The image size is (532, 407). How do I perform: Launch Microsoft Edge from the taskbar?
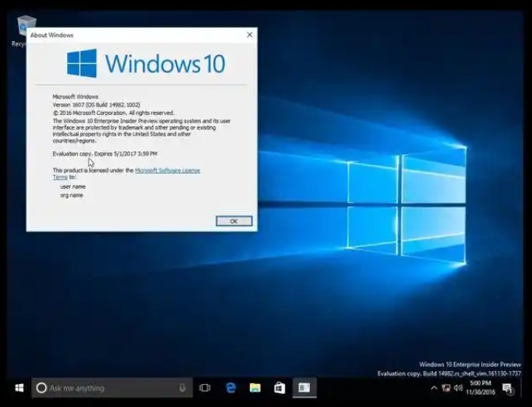pyautogui.click(x=231, y=387)
